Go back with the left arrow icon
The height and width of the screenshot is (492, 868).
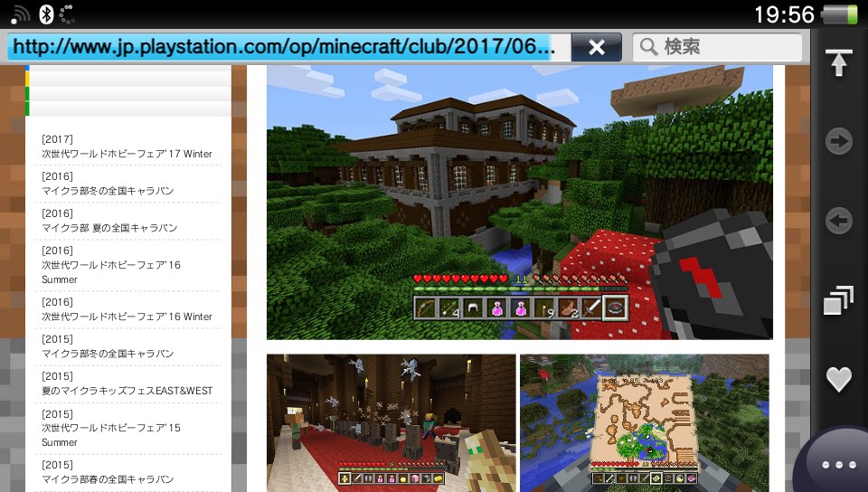(839, 221)
